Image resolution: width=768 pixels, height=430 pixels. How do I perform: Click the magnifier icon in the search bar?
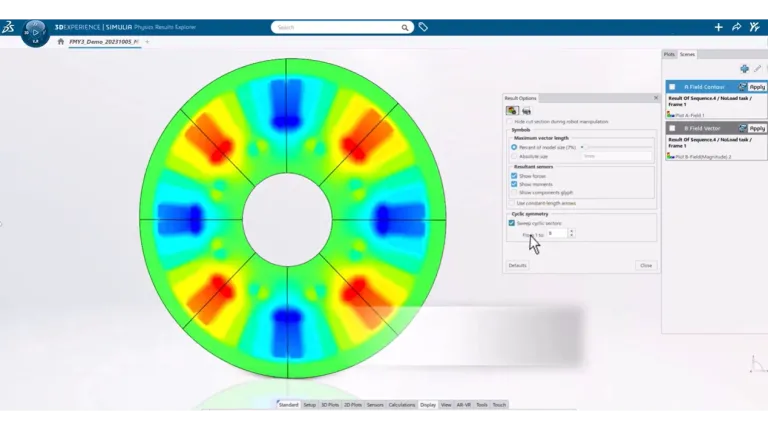[405, 28]
